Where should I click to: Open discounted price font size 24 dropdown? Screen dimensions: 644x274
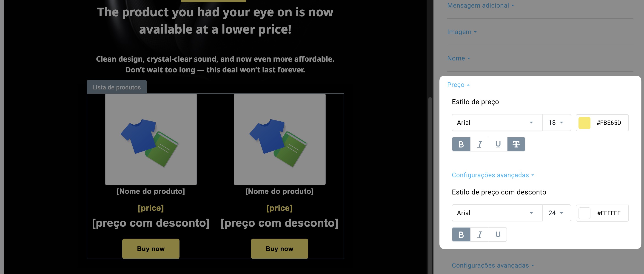click(556, 213)
